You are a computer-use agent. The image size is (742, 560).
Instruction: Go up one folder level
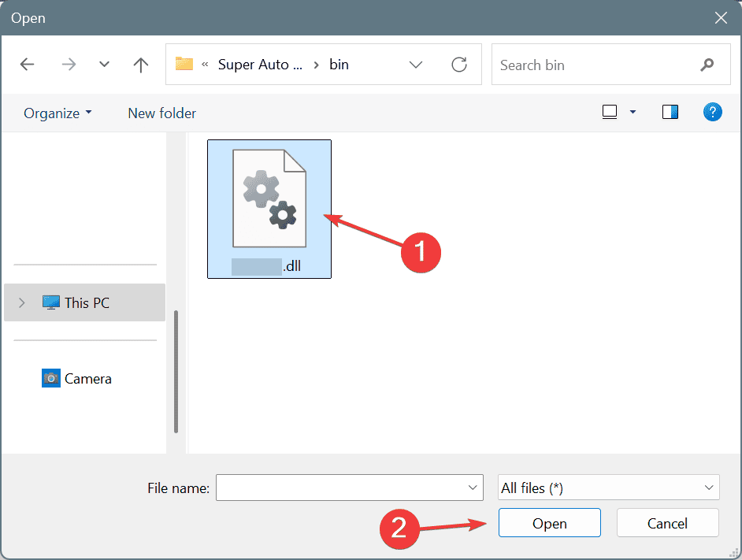(140, 65)
